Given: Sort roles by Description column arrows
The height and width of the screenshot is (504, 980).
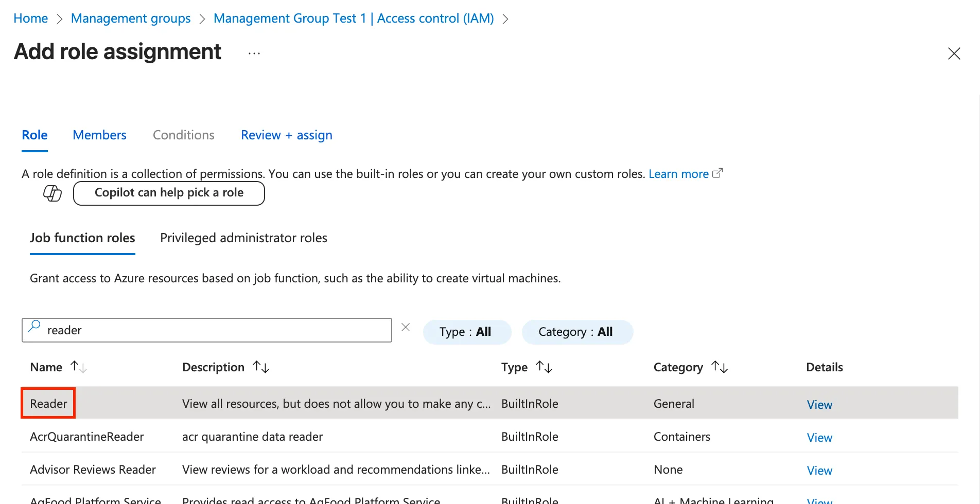Looking at the screenshot, I should (x=261, y=367).
